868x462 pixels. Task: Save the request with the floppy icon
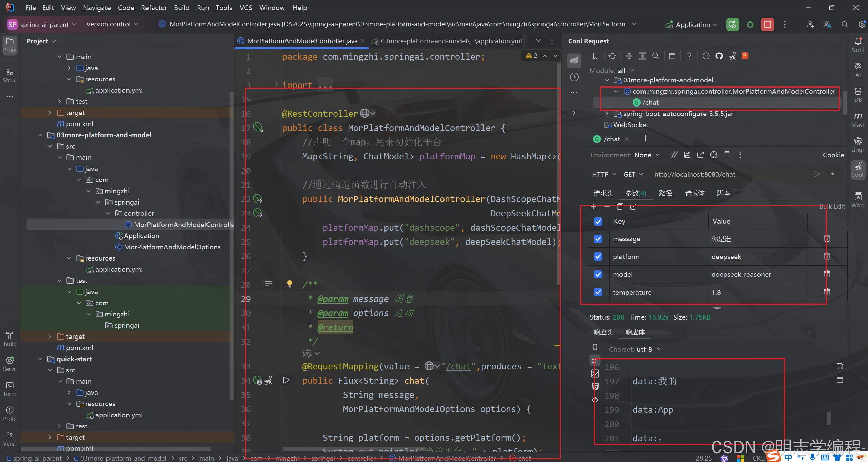[687, 155]
